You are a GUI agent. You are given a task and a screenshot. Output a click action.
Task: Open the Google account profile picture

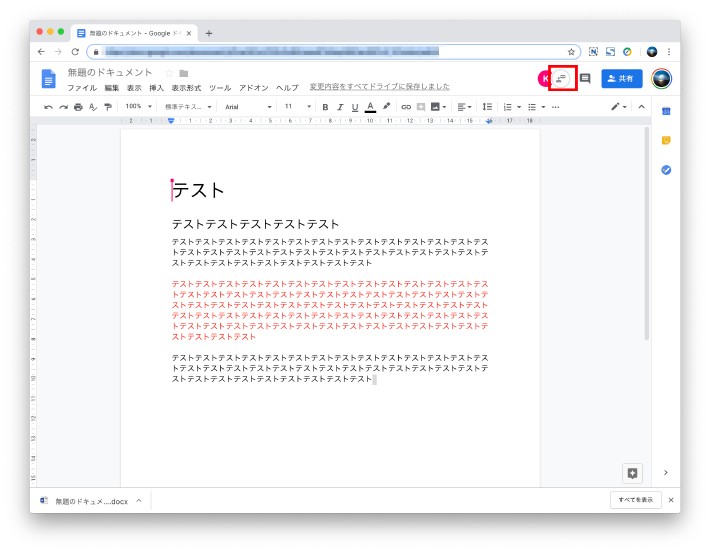662,79
